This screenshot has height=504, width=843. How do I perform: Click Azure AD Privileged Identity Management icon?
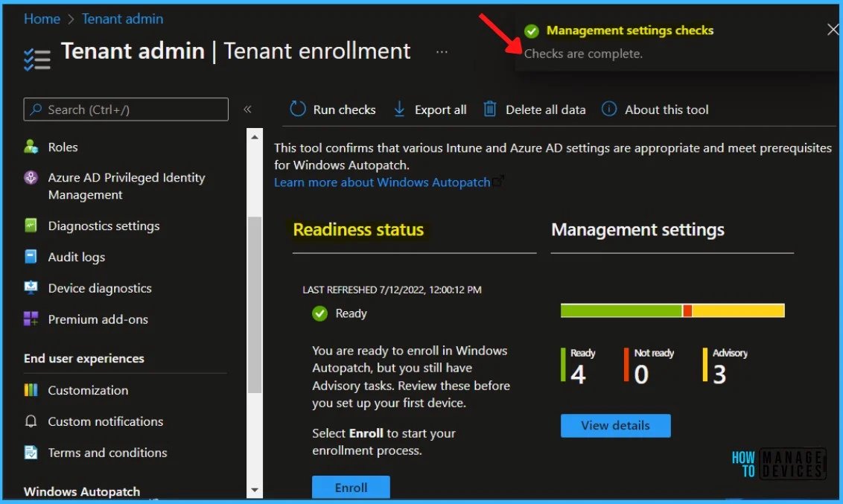(x=31, y=178)
